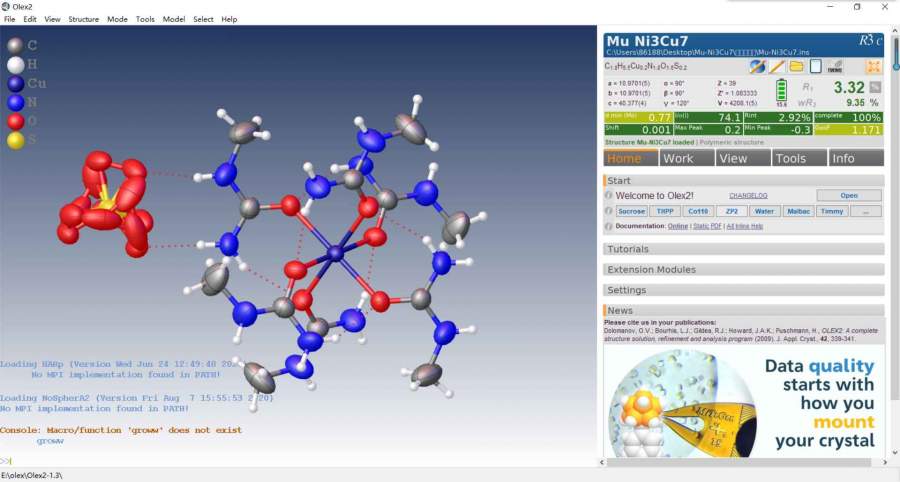
Task: Click the R3c space group symbol
Action: tap(871, 41)
